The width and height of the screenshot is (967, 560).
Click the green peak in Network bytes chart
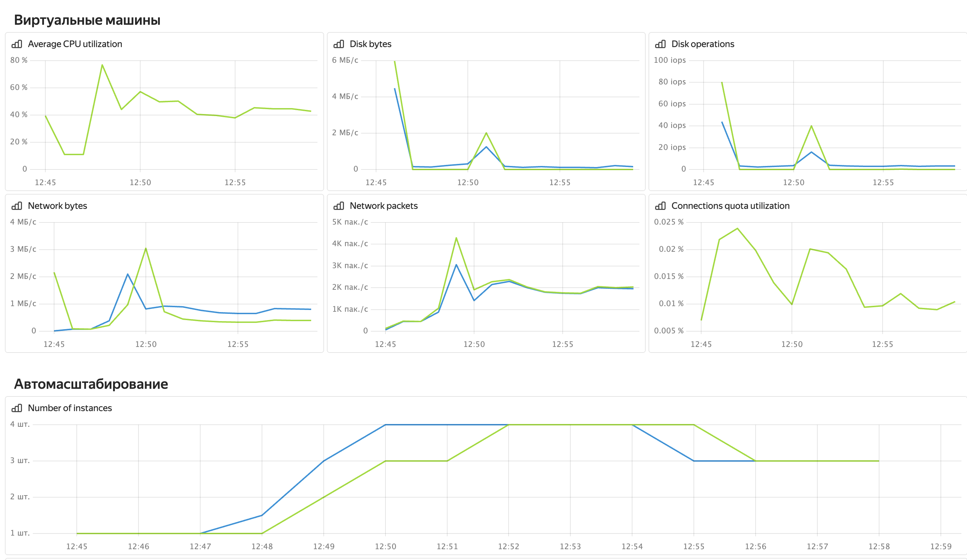[146, 248]
